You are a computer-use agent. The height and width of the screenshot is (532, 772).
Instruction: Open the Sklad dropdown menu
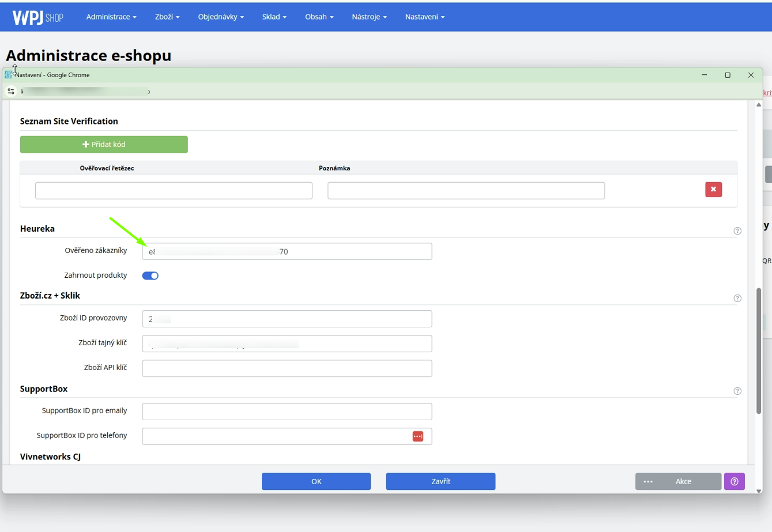(274, 17)
